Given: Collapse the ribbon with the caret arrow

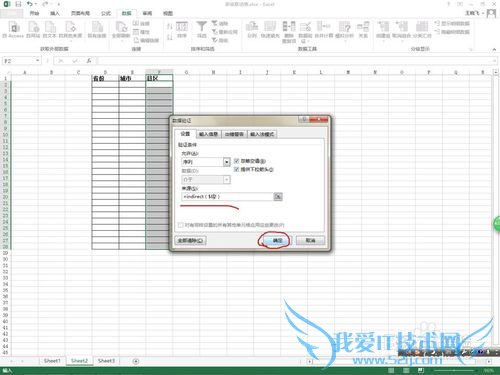Looking at the screenshot, I should click(x=494, y=49).
